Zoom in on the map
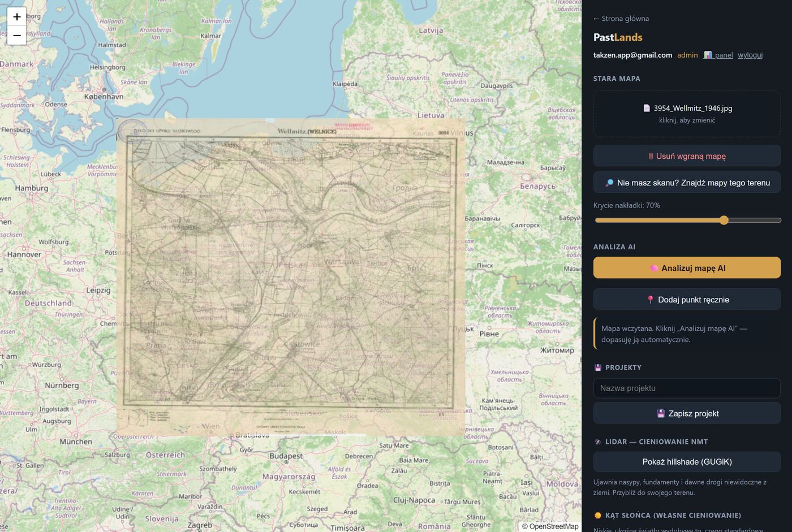 coord(17,17)
